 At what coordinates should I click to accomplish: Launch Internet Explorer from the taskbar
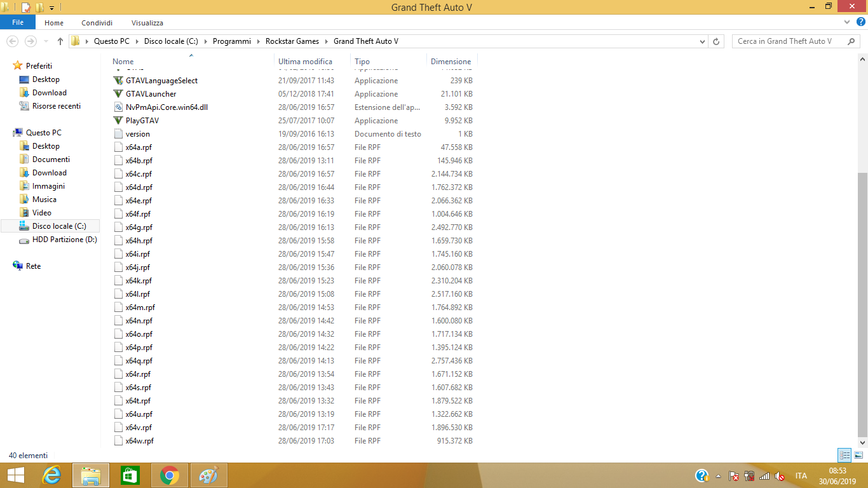pyautogui.click(x=51, y=475)
